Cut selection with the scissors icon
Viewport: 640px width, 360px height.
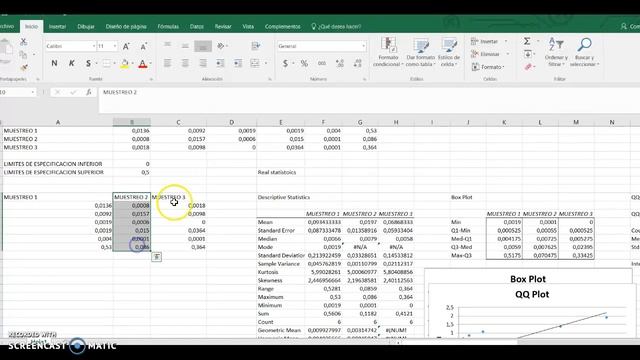(23, 41)
